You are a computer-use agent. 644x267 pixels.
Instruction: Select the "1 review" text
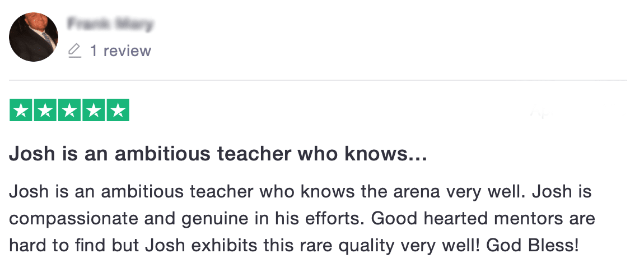coord(120,51)
